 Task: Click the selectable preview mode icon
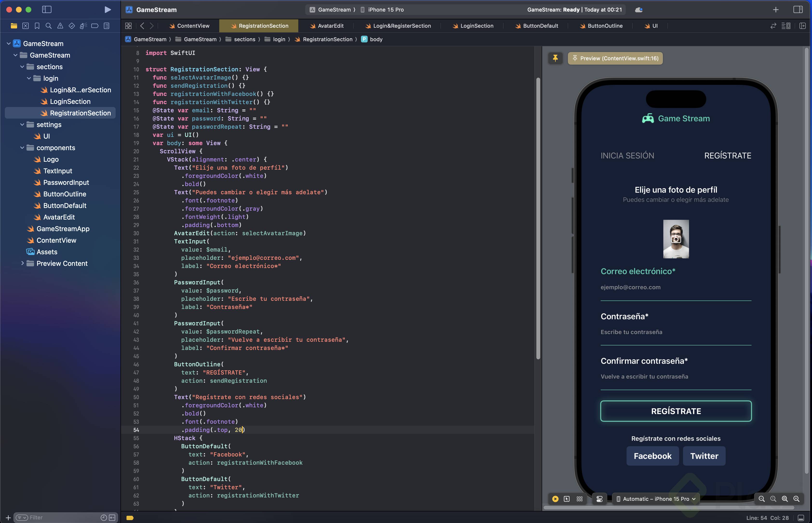point(566,499)
